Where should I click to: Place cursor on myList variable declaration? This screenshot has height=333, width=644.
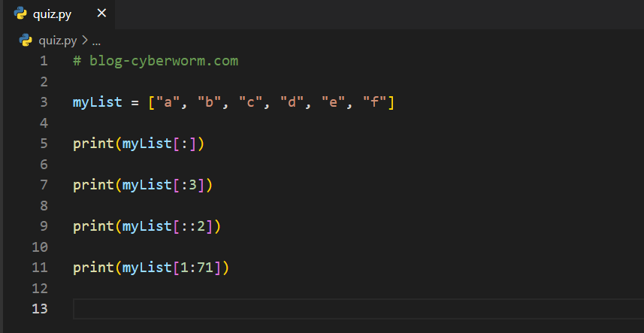[x=97, y=102]
